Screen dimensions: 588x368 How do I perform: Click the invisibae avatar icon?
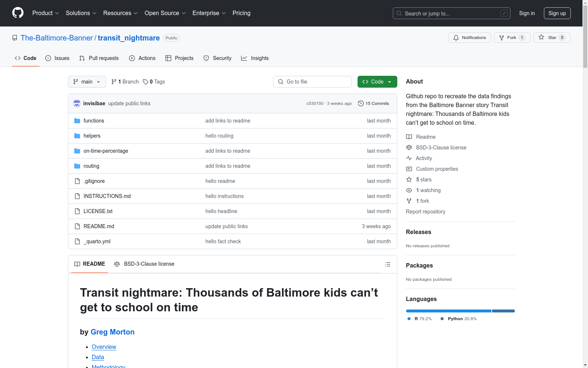(x=77, y=103)
